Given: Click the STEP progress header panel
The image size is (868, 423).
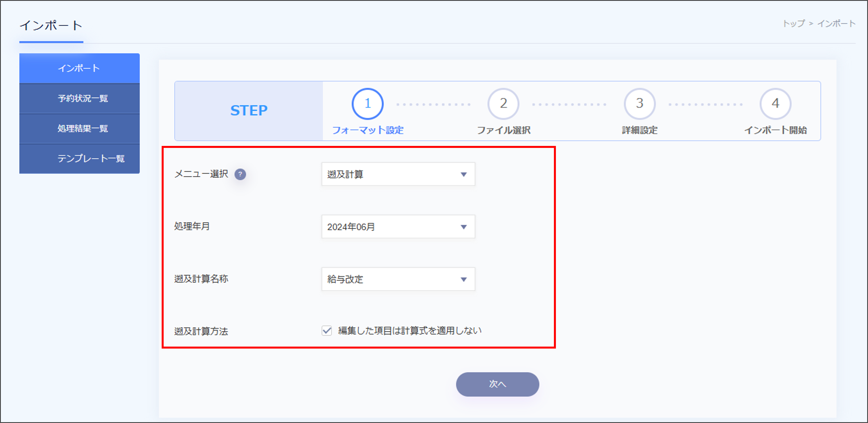Looking at the screenshot, I should click(x=248, y=110).
